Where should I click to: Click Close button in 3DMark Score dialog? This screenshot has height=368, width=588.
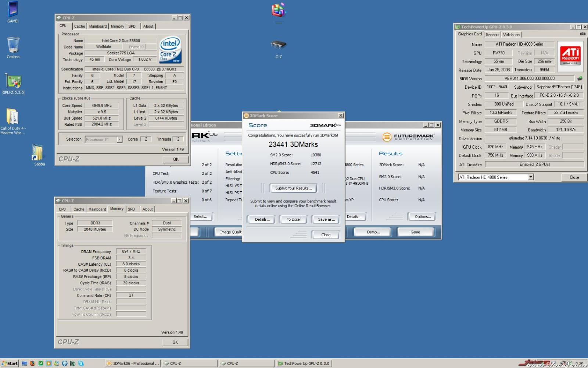326,235
